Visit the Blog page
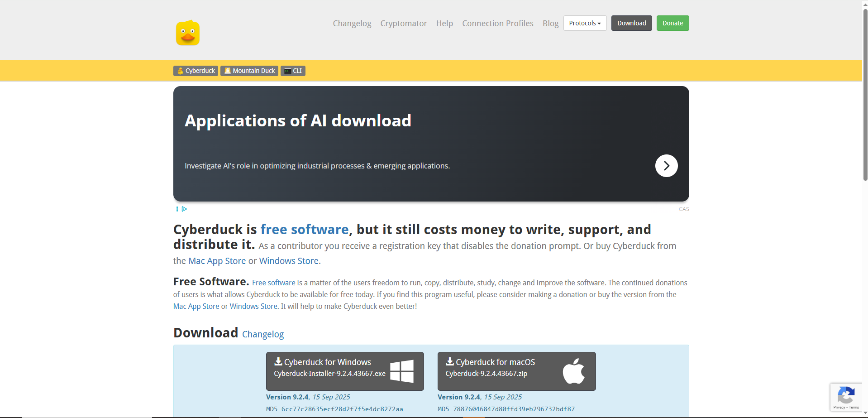 pyautogui.click(x=550, y=24)
